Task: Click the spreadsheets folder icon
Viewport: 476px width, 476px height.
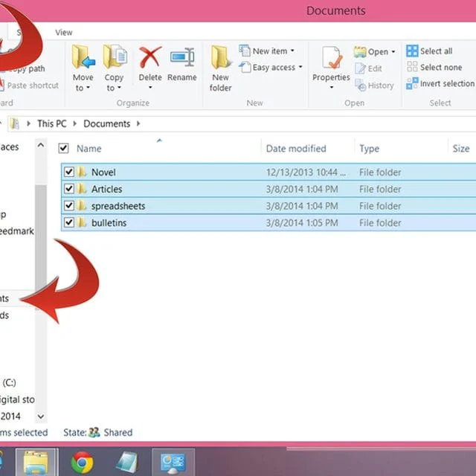Action: (x=81, y=206)
